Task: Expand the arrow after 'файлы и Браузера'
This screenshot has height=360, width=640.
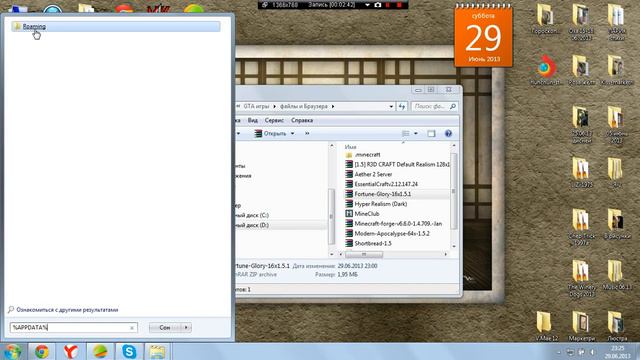Action: (x=333, y=107)
